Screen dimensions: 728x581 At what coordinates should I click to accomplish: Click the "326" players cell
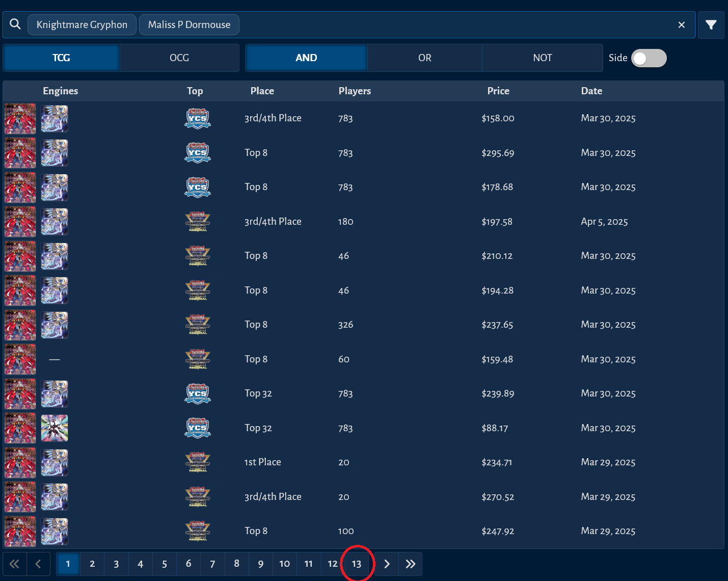point(346,325)
